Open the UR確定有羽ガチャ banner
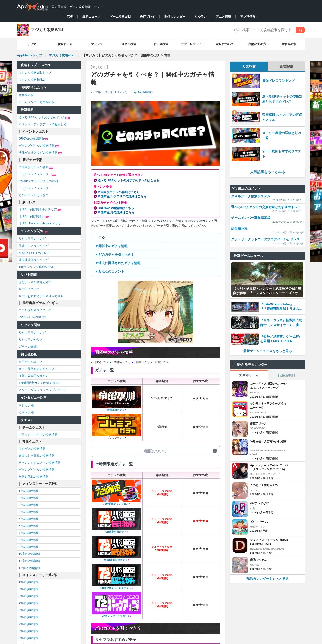This screenshot has width=322, height=644. pyautogui.click(x=117, y=519)
